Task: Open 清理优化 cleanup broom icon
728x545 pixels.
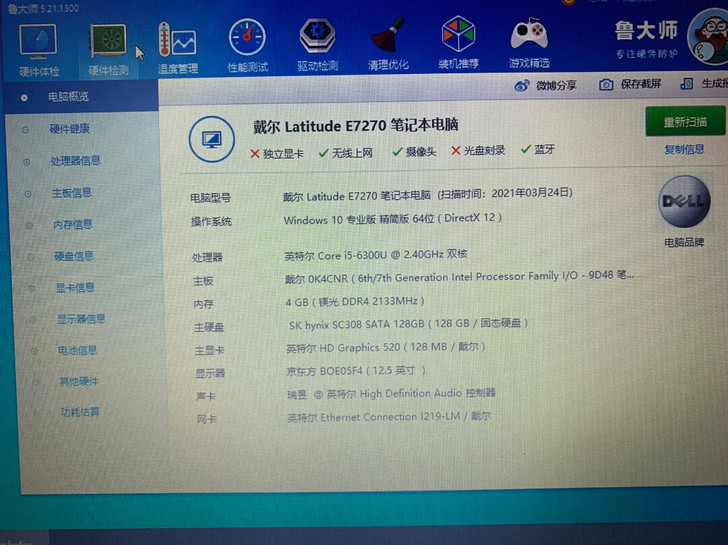Action: 389,35
